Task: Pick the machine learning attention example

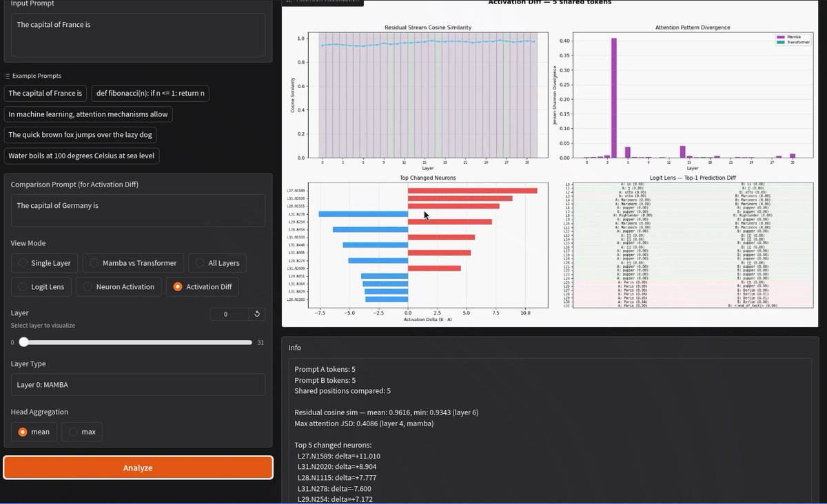Action: 88,114
